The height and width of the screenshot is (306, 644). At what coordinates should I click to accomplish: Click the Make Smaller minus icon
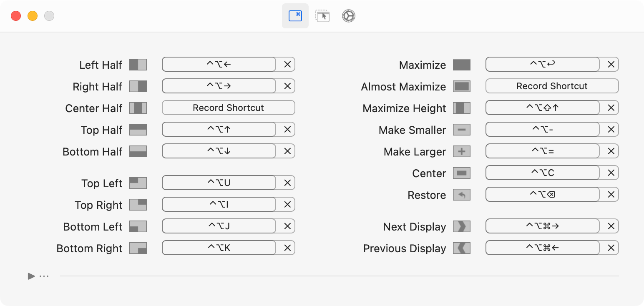pyautogui.click(x=462, y=130)
